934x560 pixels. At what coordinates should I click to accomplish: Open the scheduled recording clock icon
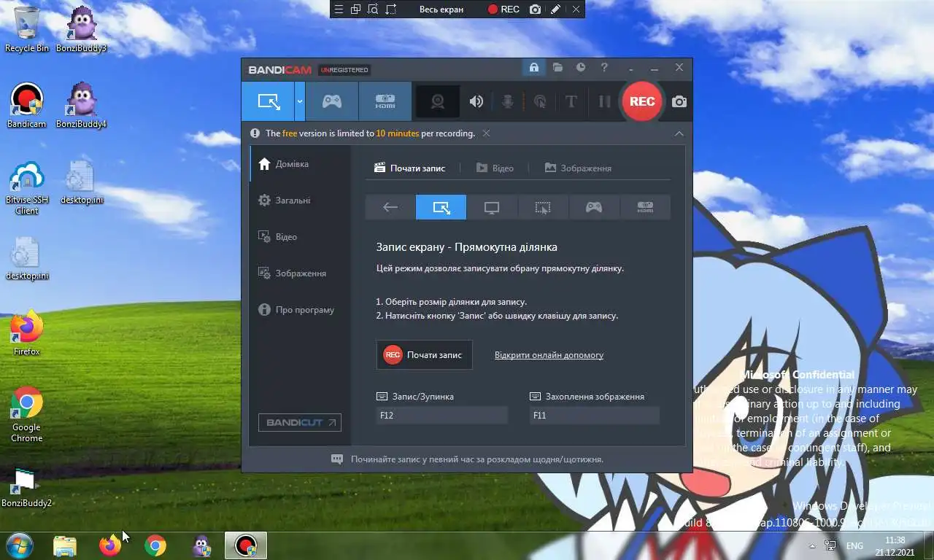click(x=581, y=68)
